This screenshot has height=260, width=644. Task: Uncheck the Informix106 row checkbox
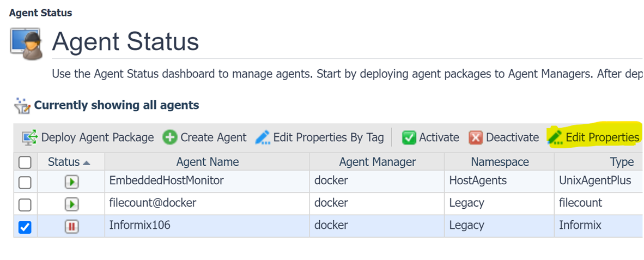25,227
